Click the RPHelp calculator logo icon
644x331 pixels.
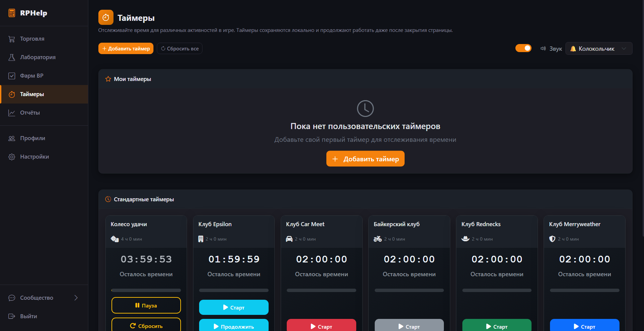point(12,13)
